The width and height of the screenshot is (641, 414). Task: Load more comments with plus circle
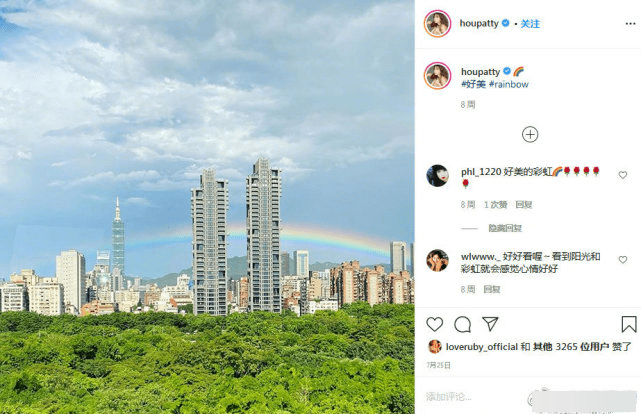pyautogui.click(x=530, y=134)
